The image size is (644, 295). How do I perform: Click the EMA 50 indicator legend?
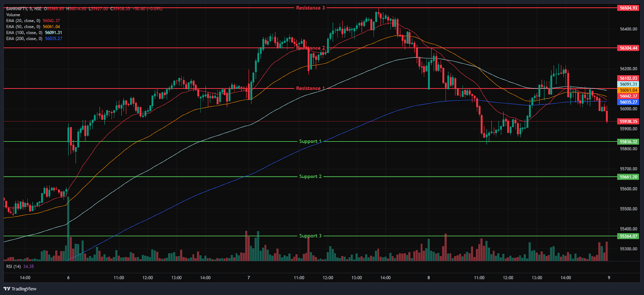pos(23,27)
